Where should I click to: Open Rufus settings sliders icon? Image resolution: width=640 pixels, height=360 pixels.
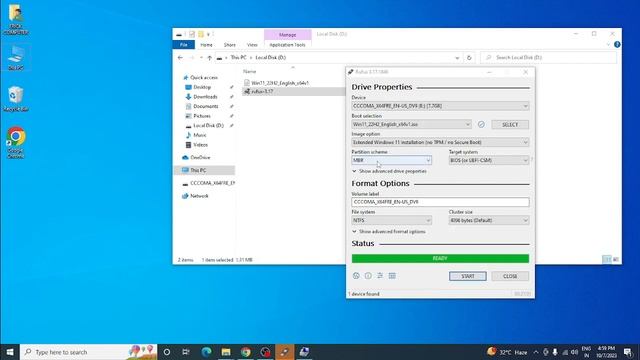tap(380, 276)
